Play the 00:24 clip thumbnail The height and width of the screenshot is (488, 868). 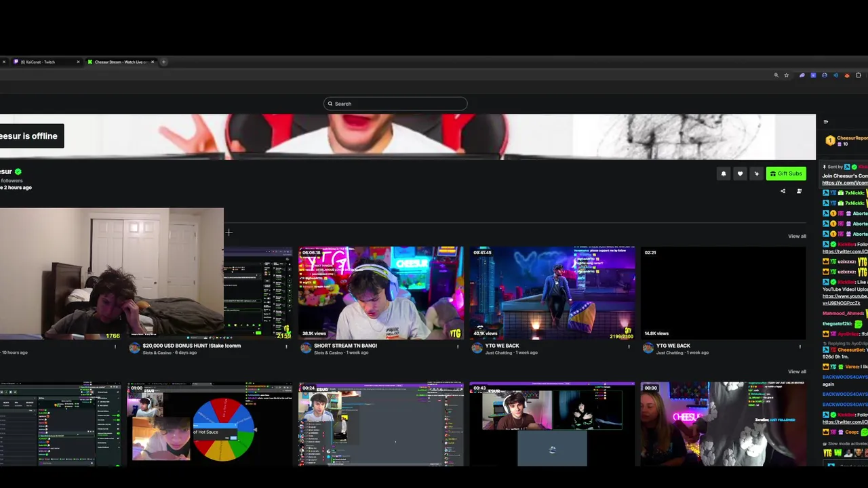click(x=381, y=424)
